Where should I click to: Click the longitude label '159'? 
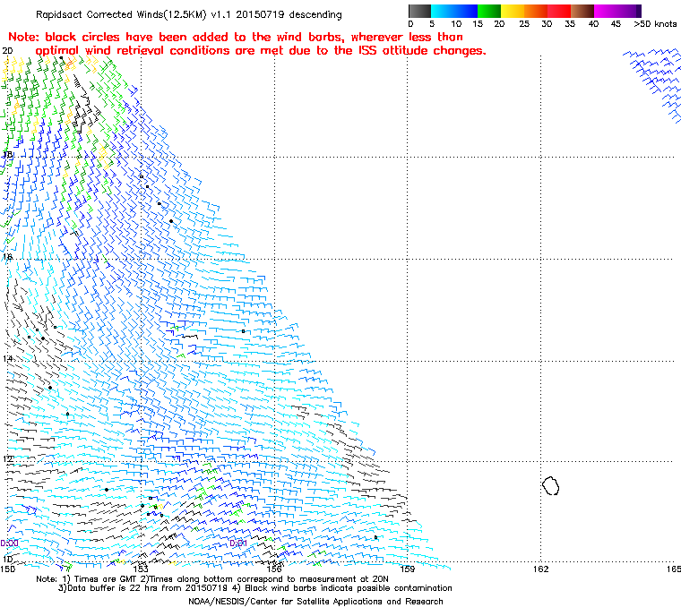click(408, 569)
